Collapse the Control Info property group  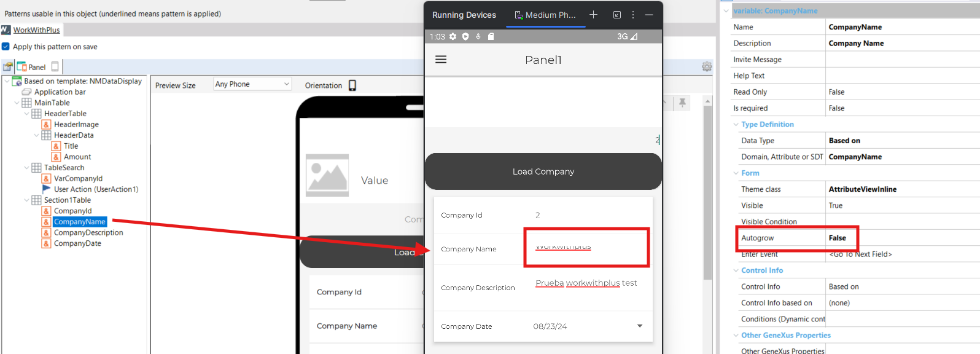point(736,270)
